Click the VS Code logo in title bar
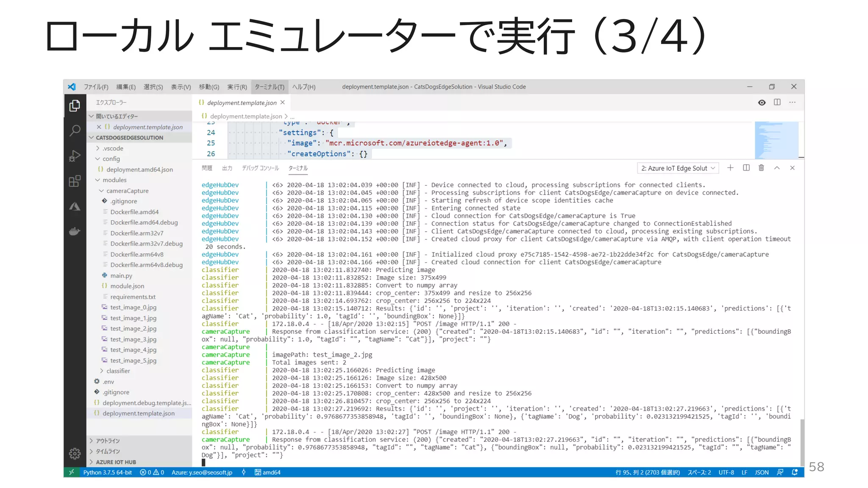The height and width of the screenshot is (488, 868). [72, 86]
